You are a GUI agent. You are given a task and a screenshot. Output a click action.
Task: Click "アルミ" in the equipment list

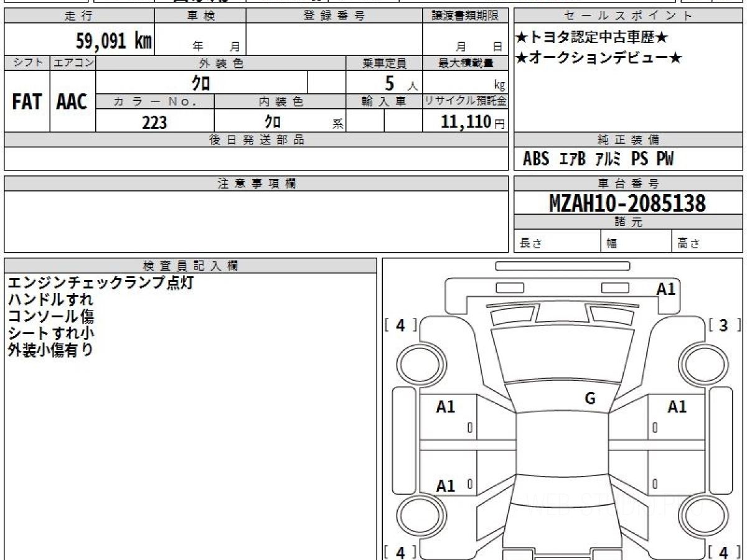point(608,159)
